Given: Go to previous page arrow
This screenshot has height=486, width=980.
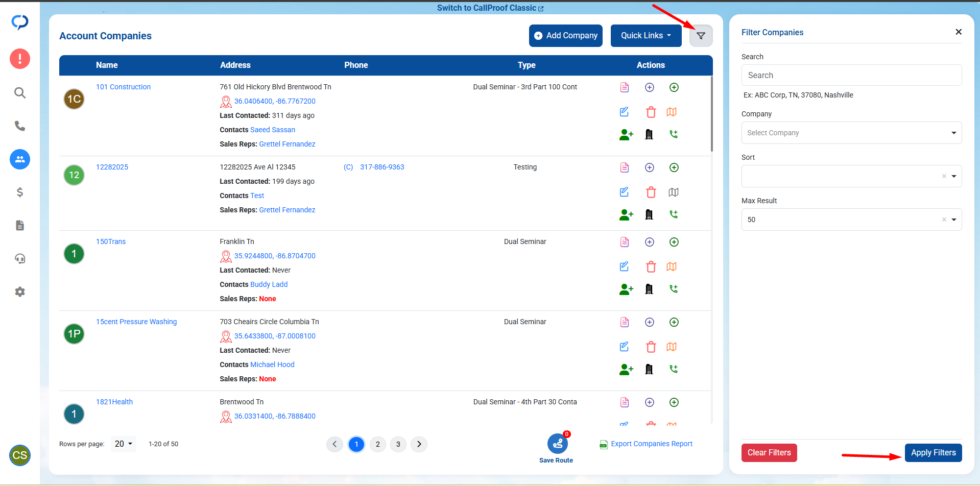Looking at the screenshot, I should coord(334,444).
